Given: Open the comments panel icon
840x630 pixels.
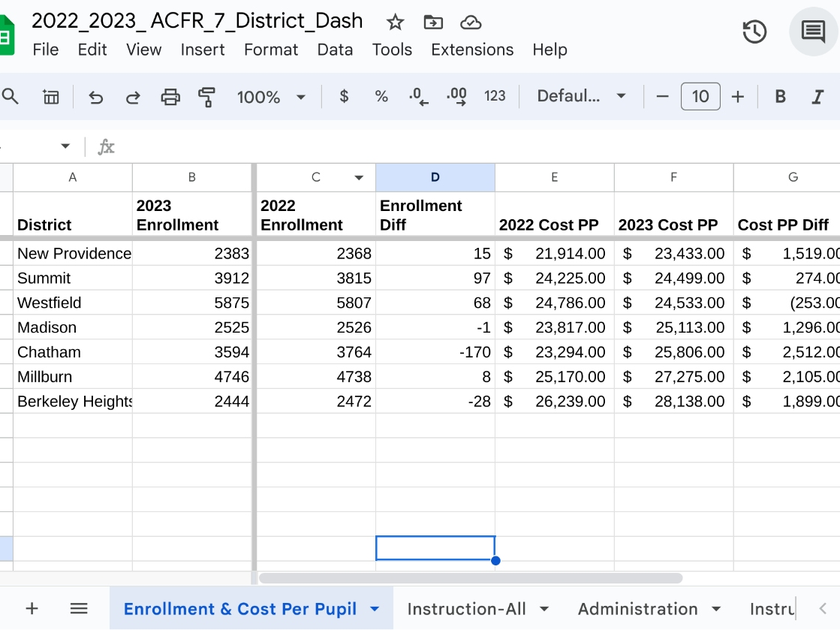Looking at the screenshot, I should click(x=813, y=31).
